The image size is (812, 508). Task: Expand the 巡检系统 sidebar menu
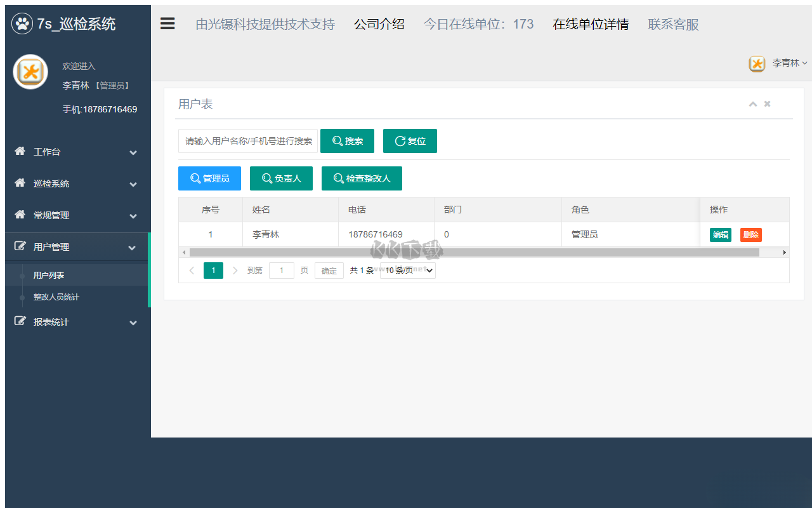click(x=76, y=184)
